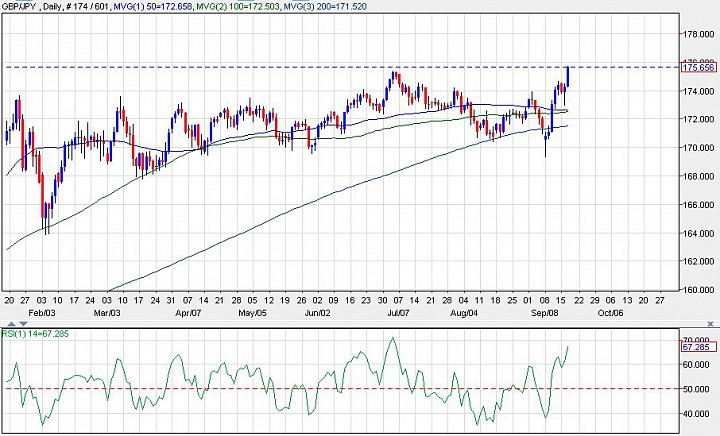This screenshot has height=436, width=720.
Task: Click the dashed red RSI 50 level line
Action: [x=340, y=389]
